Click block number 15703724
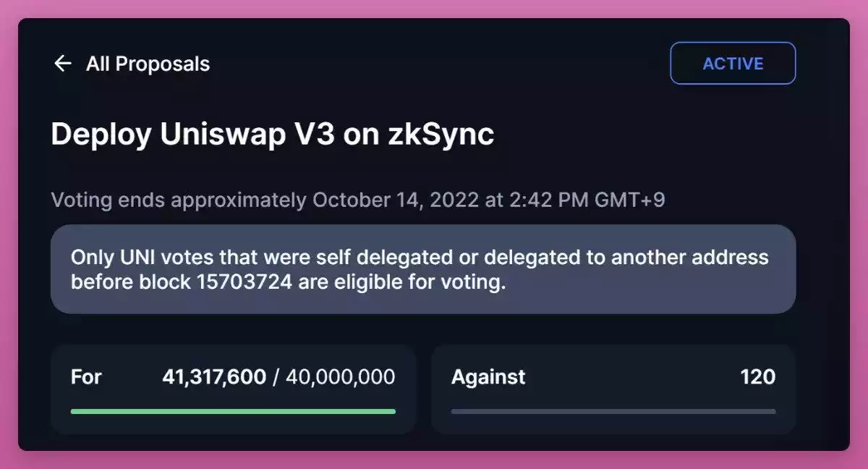This screenshot has height=469, width=868. [244, 282]
